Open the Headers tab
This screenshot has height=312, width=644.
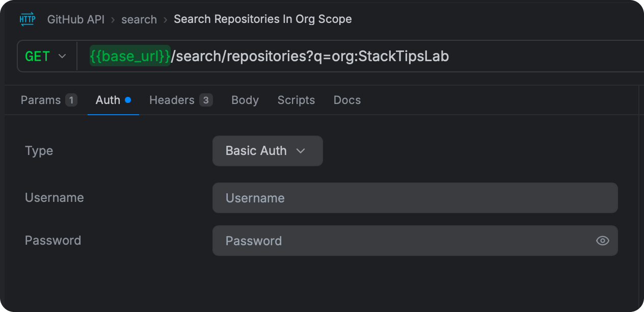[x=181, y=100]
